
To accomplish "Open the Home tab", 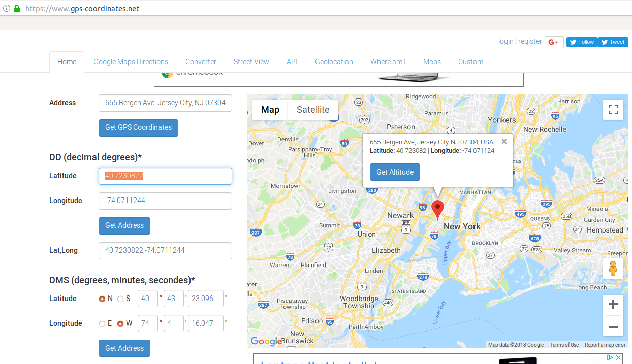I will pos(67,62).
